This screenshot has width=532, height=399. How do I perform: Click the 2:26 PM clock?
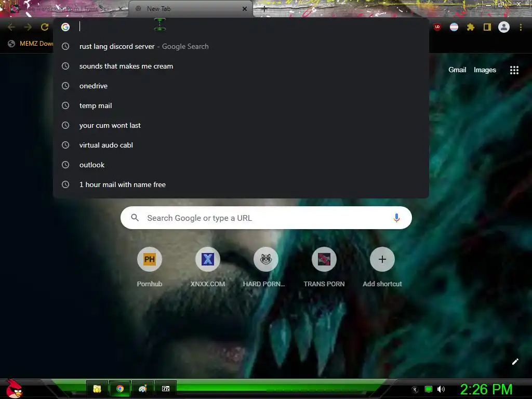(486, 390)
